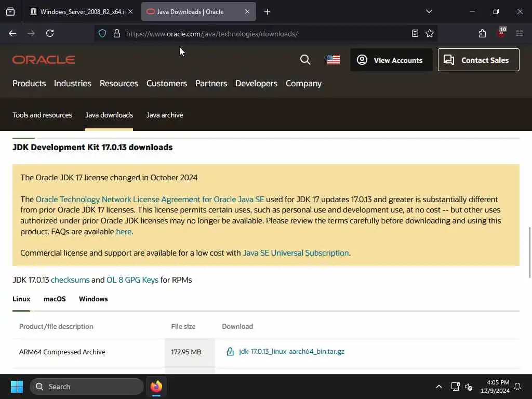Open Java SE Universal Subscription link
This screenshot has height=399, width=532.
[296, 253]
